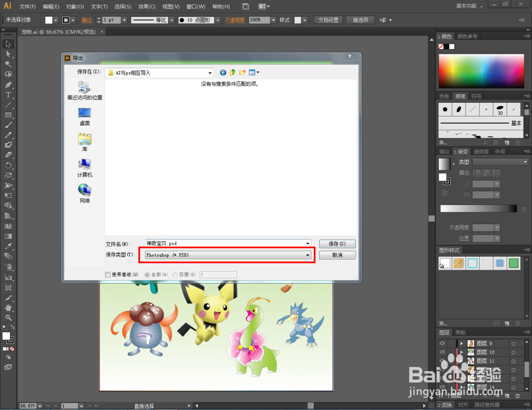Open the file name dropdown arrow
532x410 pixels.
coord(307,243)
